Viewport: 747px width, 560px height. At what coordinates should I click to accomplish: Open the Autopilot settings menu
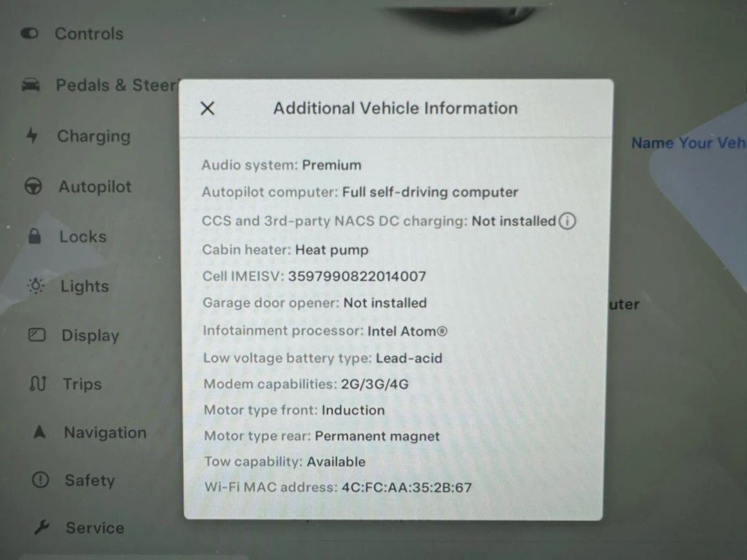click(95, 187)
